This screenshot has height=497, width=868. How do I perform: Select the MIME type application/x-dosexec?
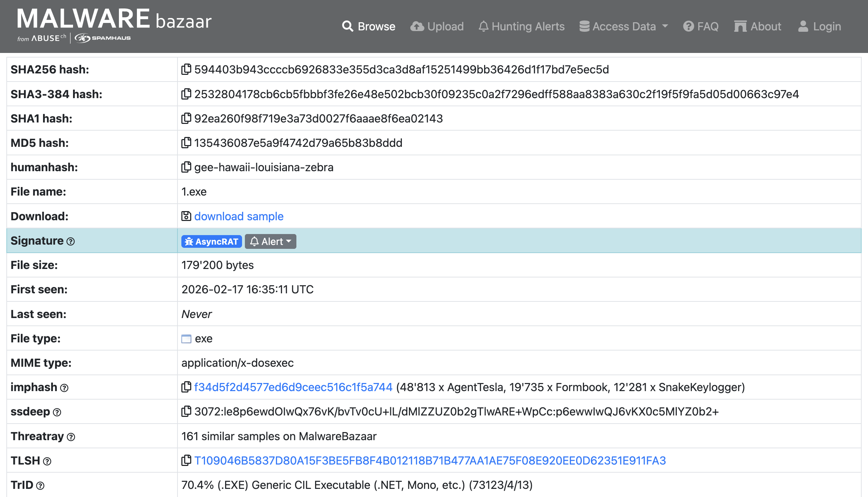pyautogui.click(x=237, y=363)
